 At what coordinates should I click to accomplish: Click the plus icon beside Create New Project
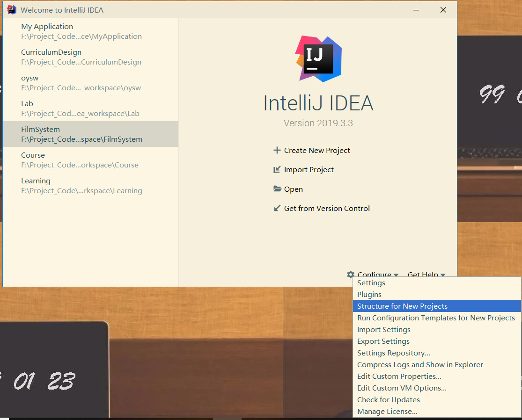[x=277, y=150]
